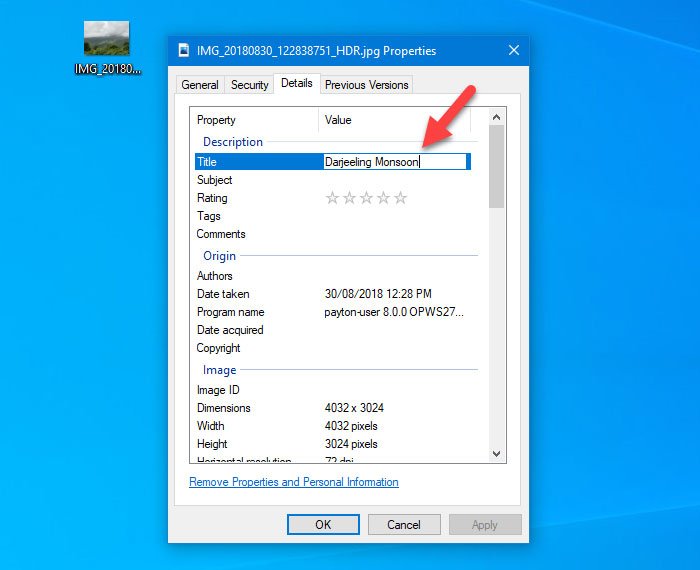This screenshot has height=570, width=700.
Task: Select the Dimensions label
Action: [224, 408]
